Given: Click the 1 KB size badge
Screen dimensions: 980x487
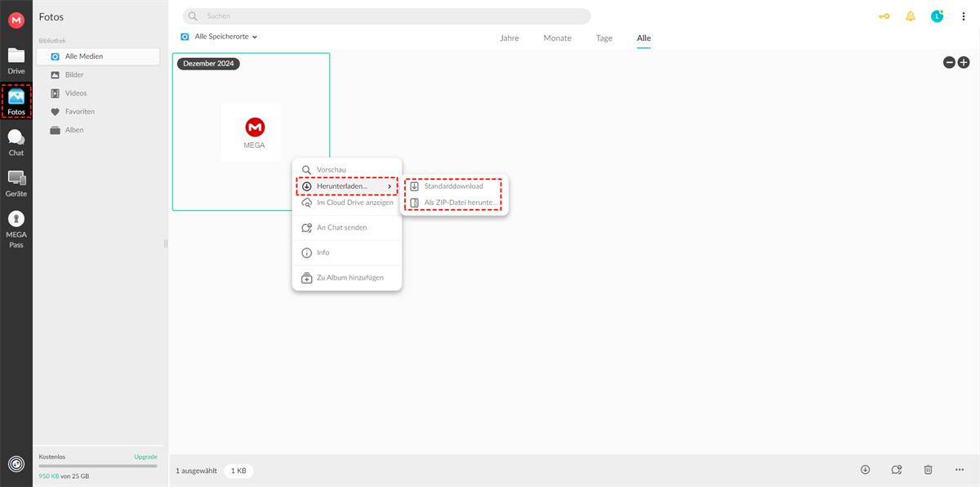Looking at the screenshot, I should pos(238,471).
